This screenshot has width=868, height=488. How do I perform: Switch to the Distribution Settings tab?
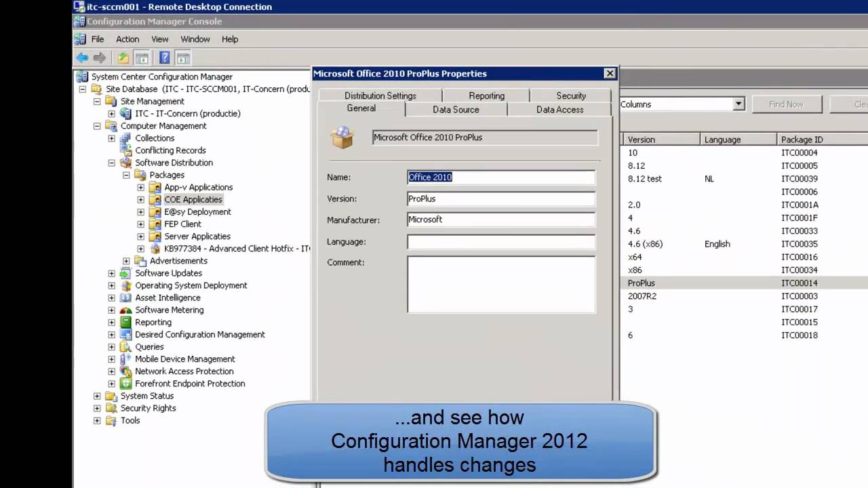coord(380,96)
